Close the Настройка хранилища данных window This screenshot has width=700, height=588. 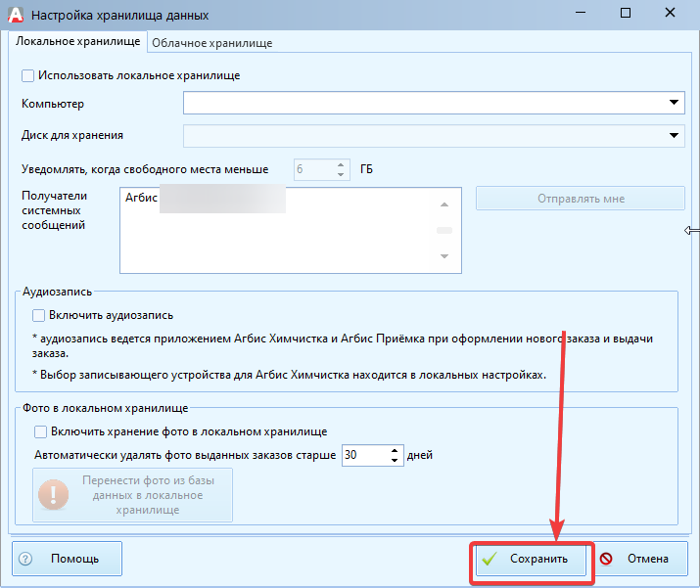[x=670, y=13]
